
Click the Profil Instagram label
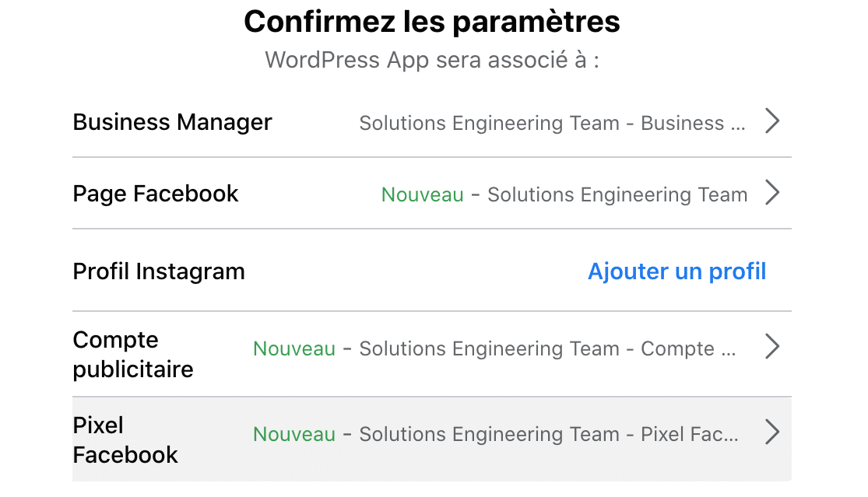tap(158, 271)
